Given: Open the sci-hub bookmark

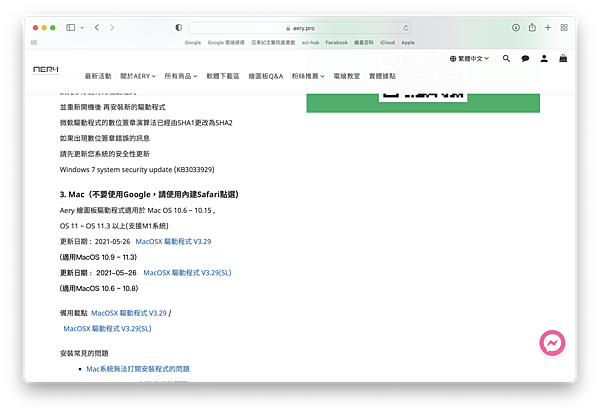Looking at the screenshot, I should pyautogui.click(x=310, y=42).
